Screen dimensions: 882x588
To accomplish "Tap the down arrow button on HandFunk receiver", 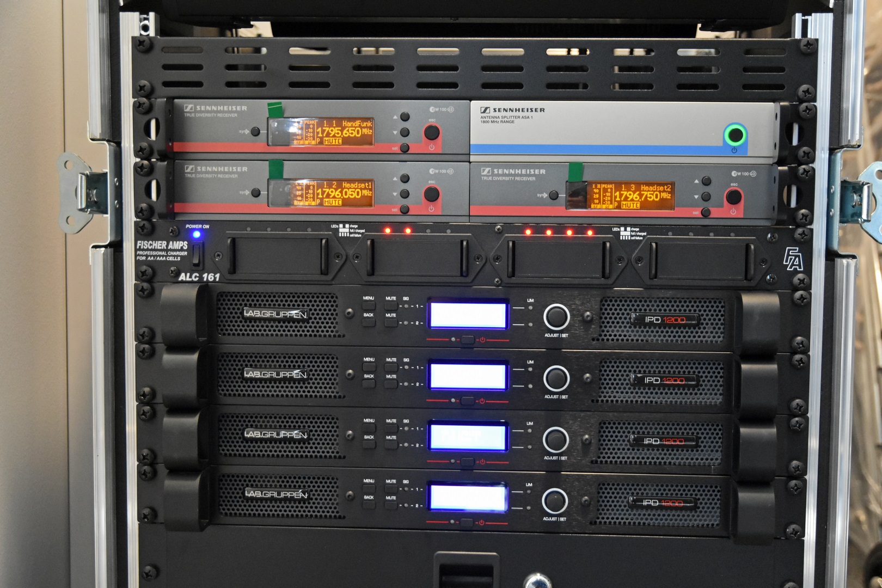I will click(405, 132).
